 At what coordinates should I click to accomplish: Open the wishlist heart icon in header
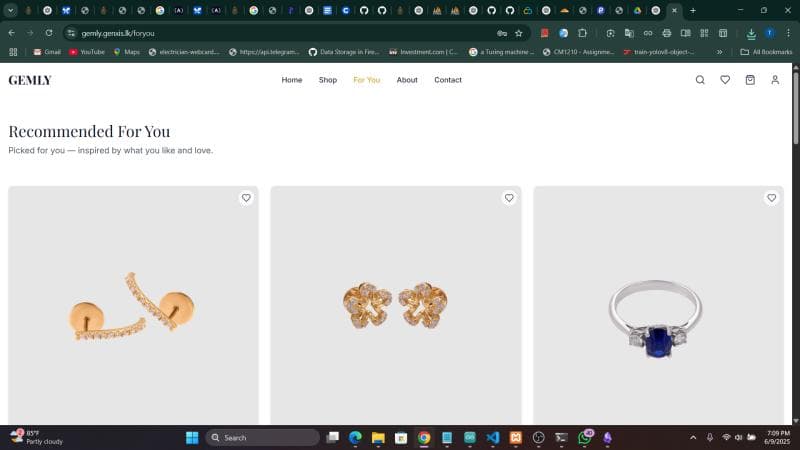click(725, 80)
